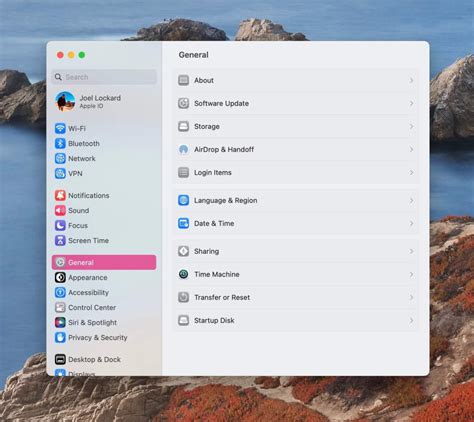Click the Accessibility icon in sidebar
This screenshot has height=422, width=474.
60,292
